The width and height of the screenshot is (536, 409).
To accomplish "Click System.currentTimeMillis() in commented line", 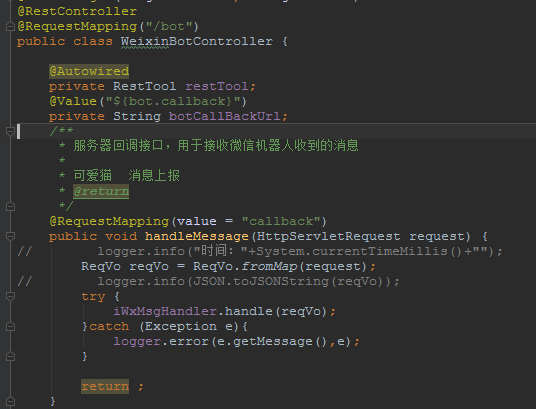I will [359, 251].
